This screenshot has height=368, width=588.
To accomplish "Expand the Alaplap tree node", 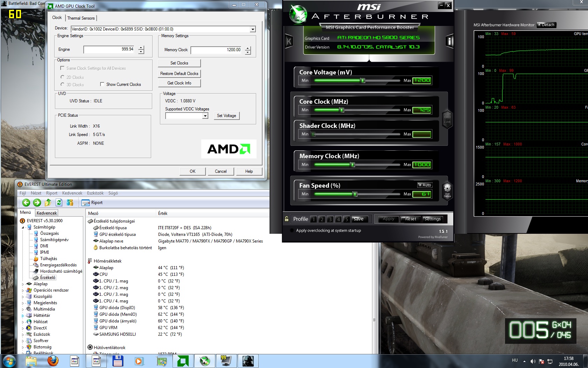I will pyautogui.click(x=23, y=284).
